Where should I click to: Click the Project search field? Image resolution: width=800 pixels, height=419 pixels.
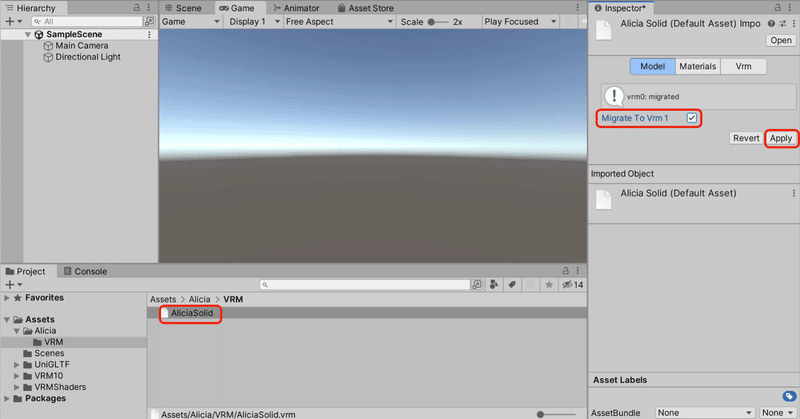click(x=365, y=284)
